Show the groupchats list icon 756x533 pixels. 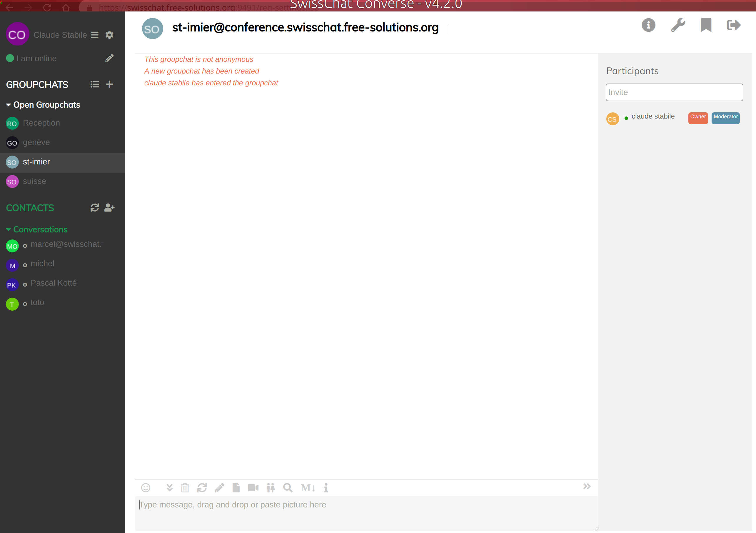coord(95,84)
